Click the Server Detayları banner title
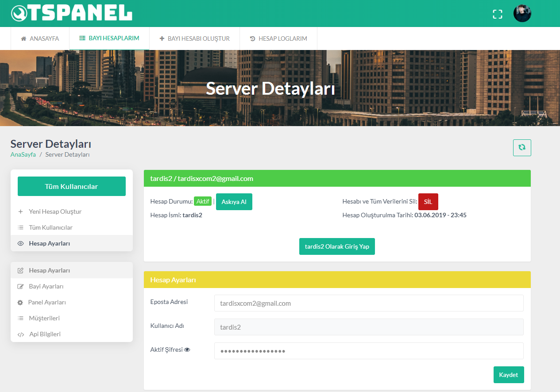 point(270,88)
